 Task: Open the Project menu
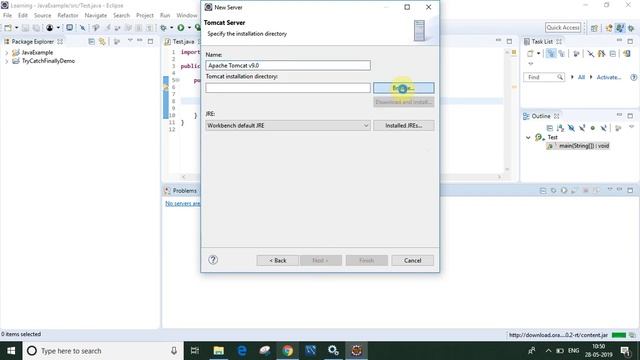[x=145, y=15]
